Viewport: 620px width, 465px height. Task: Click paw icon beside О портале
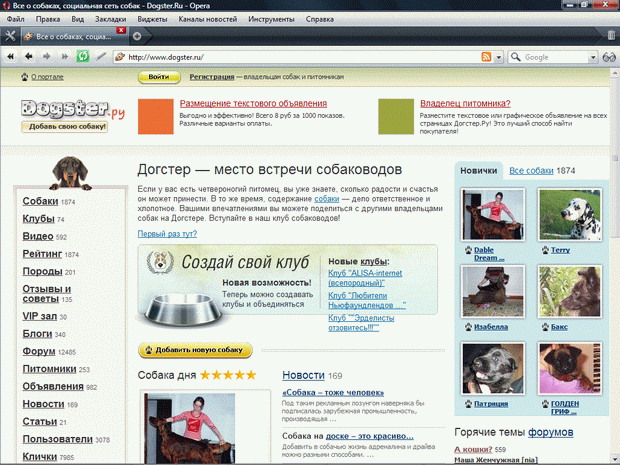pyautogui.click(x=25, y=77)
